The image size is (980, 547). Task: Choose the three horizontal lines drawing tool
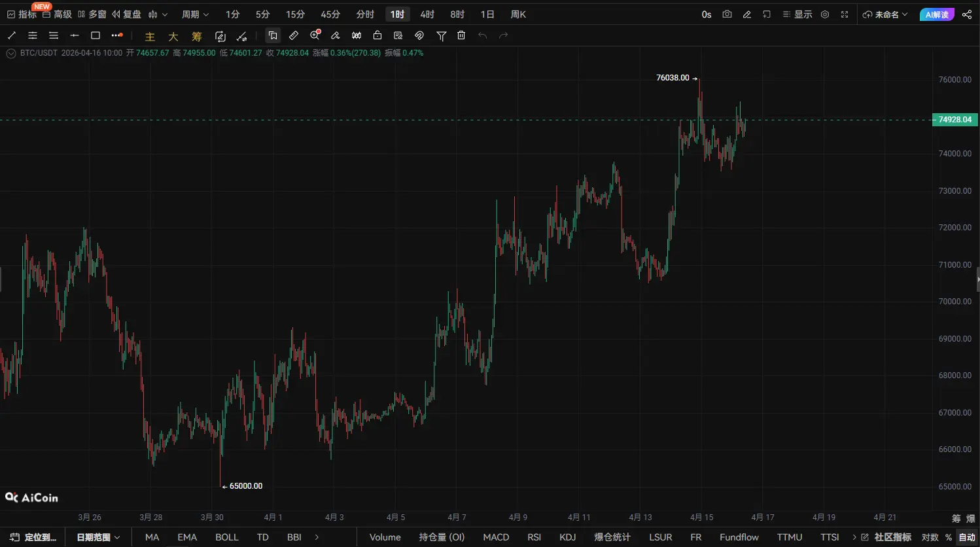[x=54, y=35]
